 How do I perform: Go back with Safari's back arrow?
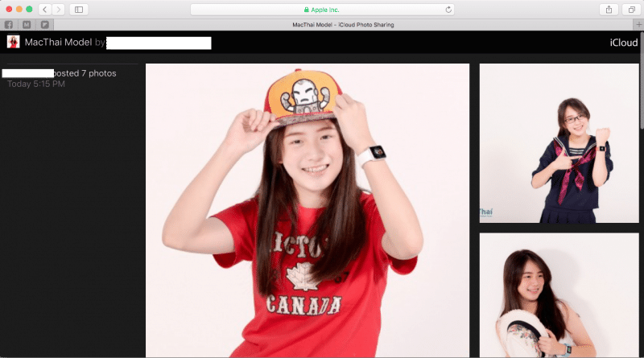[x=45, y=10]
